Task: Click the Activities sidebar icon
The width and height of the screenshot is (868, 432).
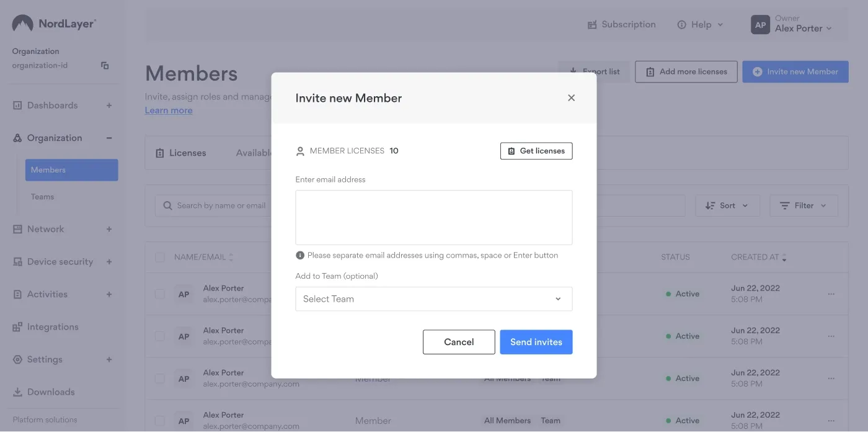Action: coord(17,294)
